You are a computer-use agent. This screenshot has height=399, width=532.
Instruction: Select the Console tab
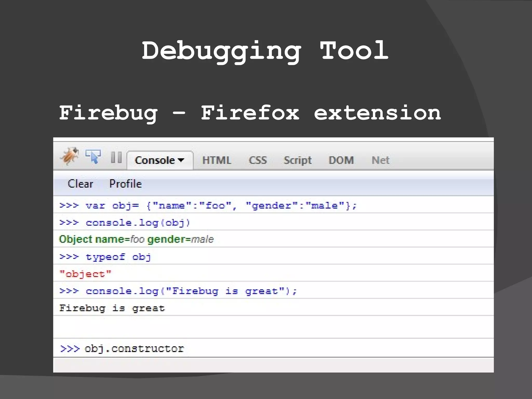click(x=155, y=160)
